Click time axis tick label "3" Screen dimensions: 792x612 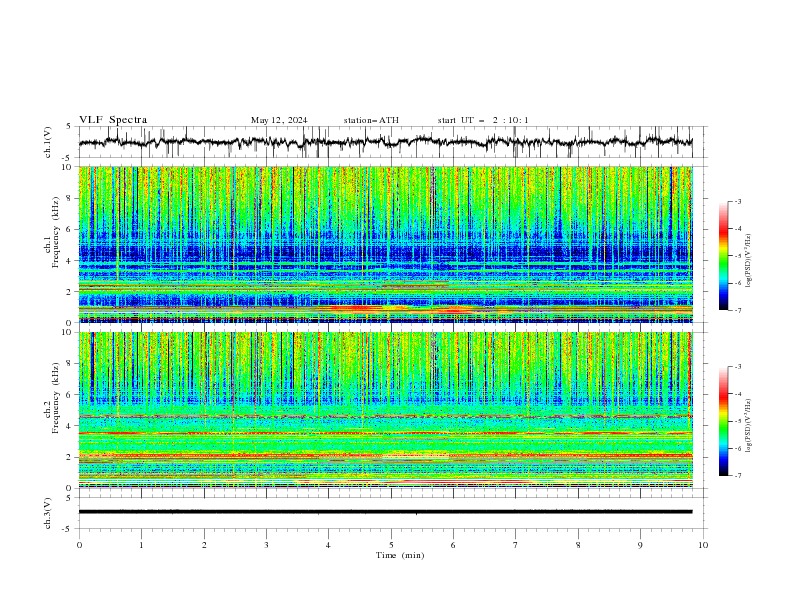(266, 545)
